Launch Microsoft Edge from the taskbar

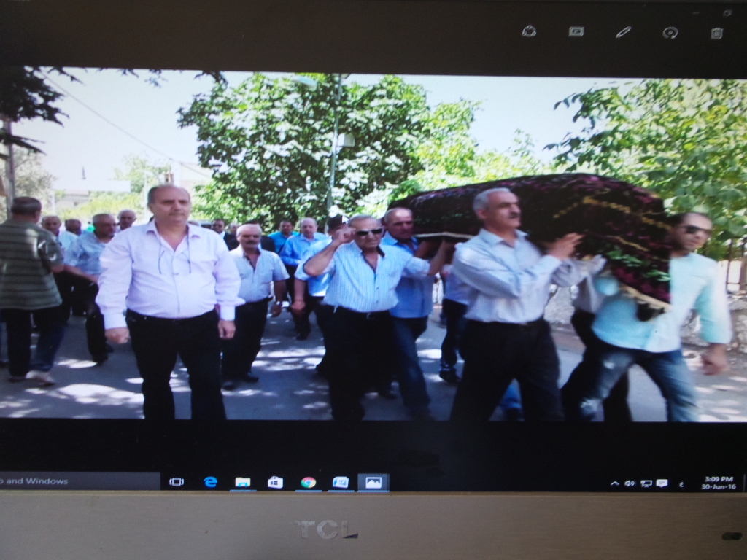point(210,482)
